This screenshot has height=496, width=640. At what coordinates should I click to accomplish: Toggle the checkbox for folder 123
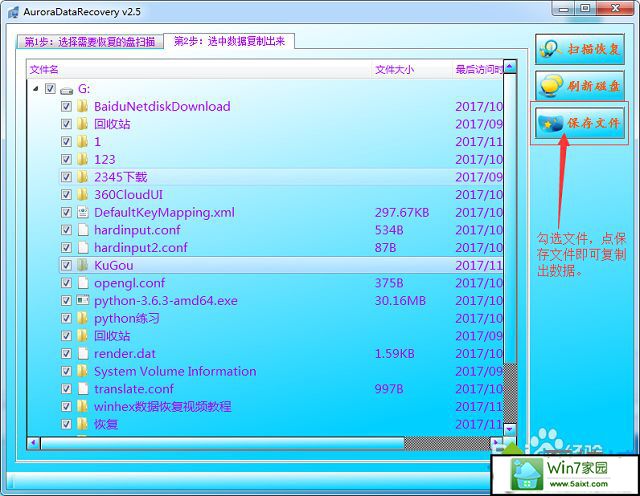pyautogui.click(x=66, y=159)
